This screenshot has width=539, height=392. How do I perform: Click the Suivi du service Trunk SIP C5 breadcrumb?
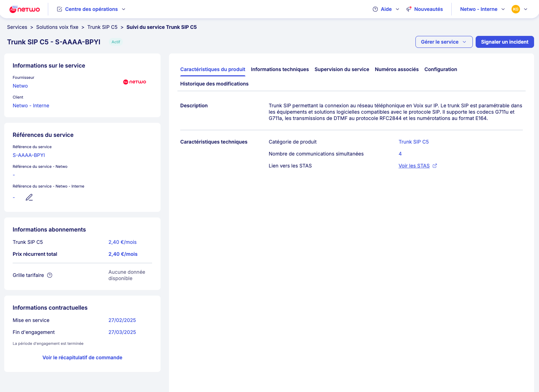(162, 27)
